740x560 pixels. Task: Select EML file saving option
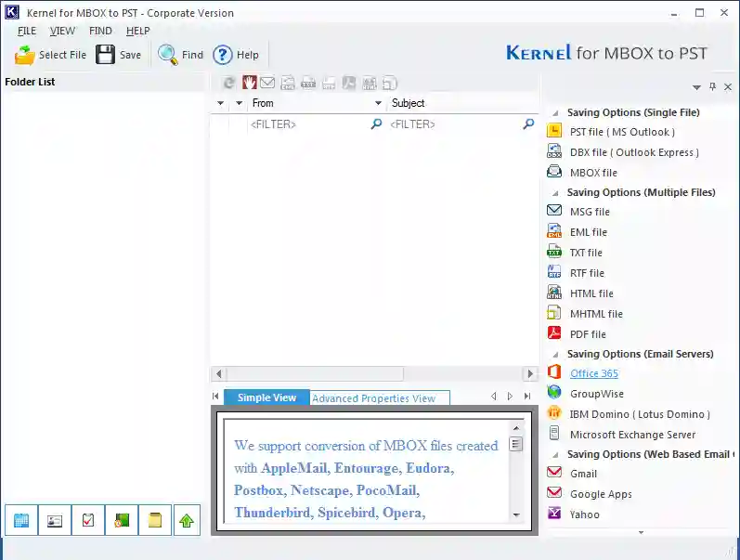tap(589, 232)
